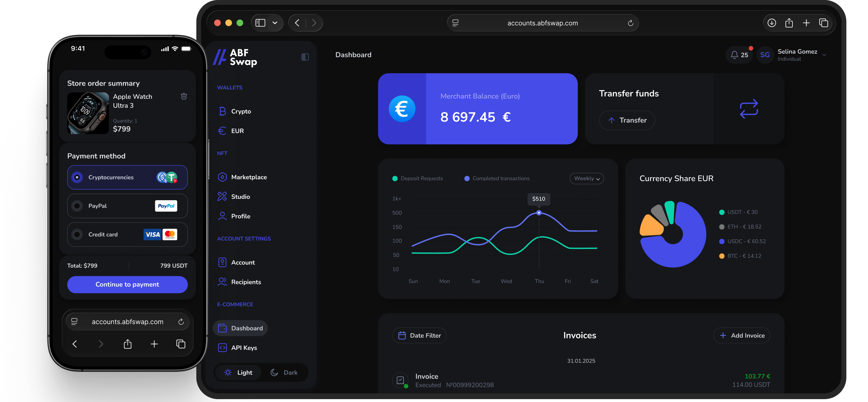
Task: Click Continue to payment
Action: coord(127,284)
